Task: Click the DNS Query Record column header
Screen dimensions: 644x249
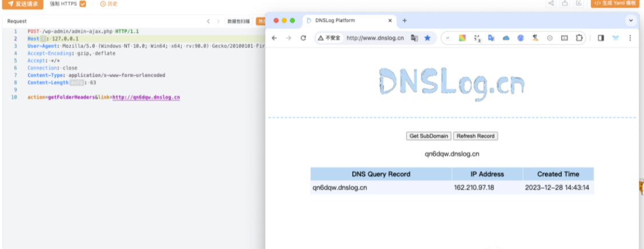Action: (x=381, y=174)
